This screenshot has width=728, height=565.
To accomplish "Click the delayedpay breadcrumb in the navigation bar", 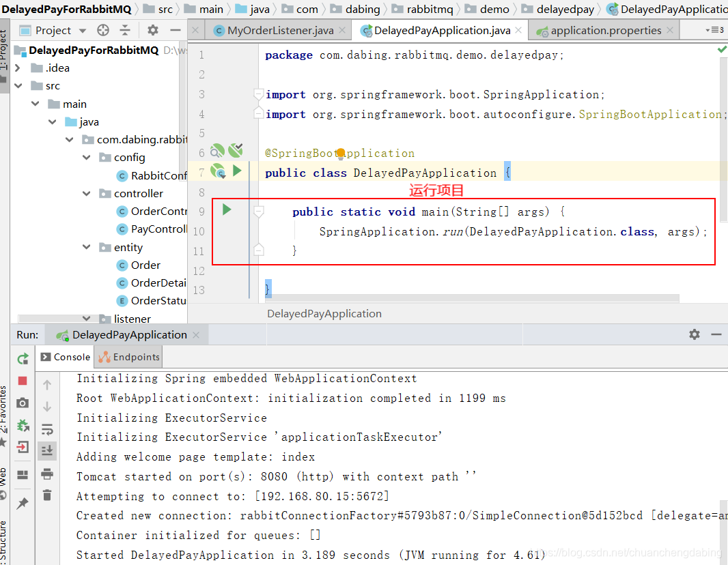I will pyautogui.click(x=558, y=10).
